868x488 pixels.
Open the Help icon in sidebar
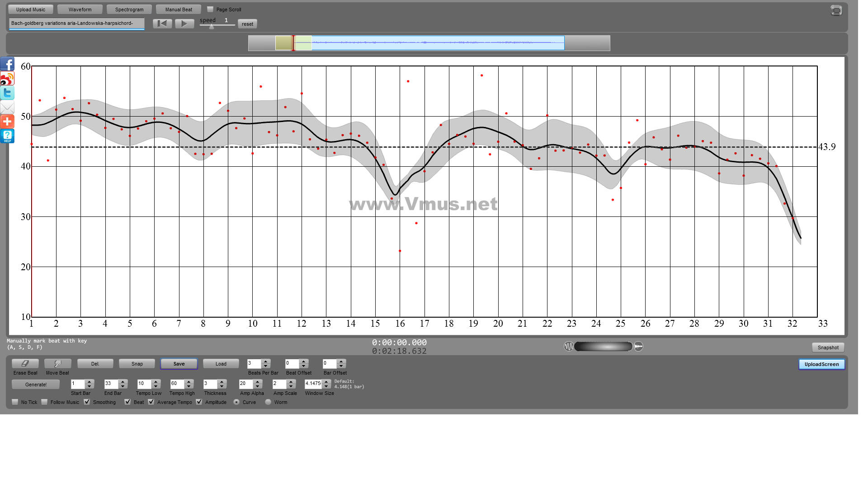pyautogui.click(x=7, y=136)
